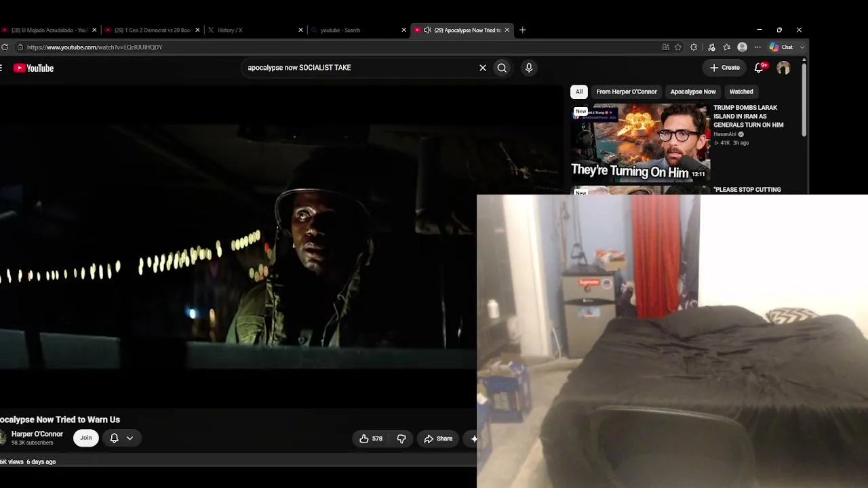Open the HasanAbi channel name

coord(725,134)
